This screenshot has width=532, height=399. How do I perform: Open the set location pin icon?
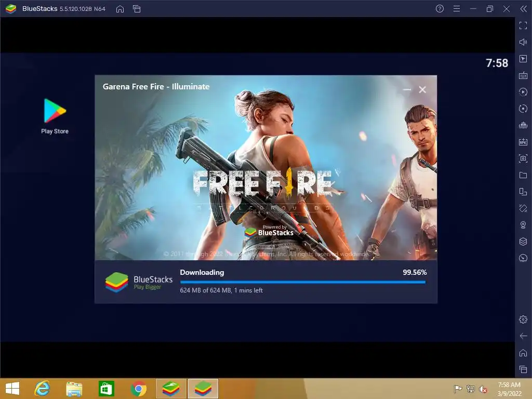point(523,225)
